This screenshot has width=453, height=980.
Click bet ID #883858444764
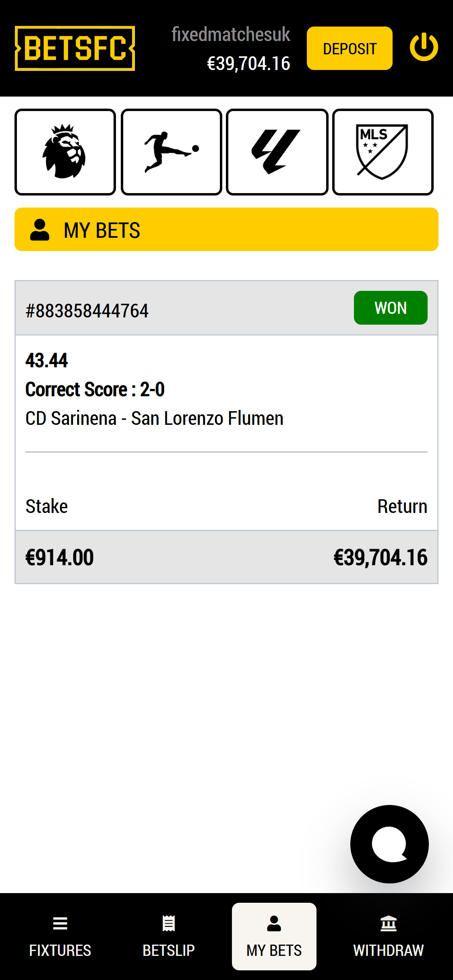(x=87, y=311)
